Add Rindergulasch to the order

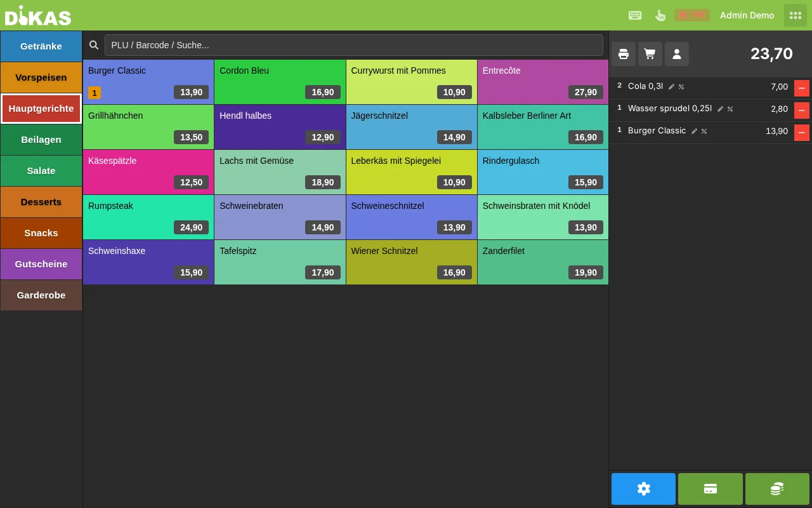pos(543,172)
